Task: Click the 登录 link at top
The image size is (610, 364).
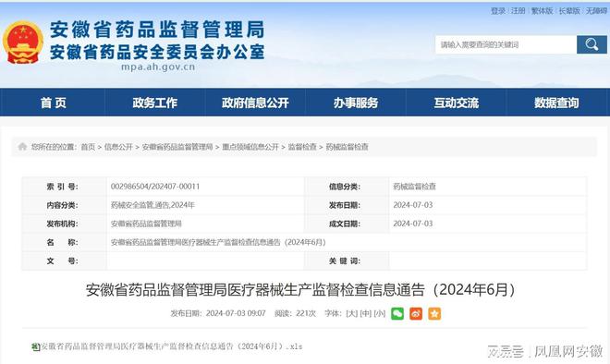Action: pos(498,11)
